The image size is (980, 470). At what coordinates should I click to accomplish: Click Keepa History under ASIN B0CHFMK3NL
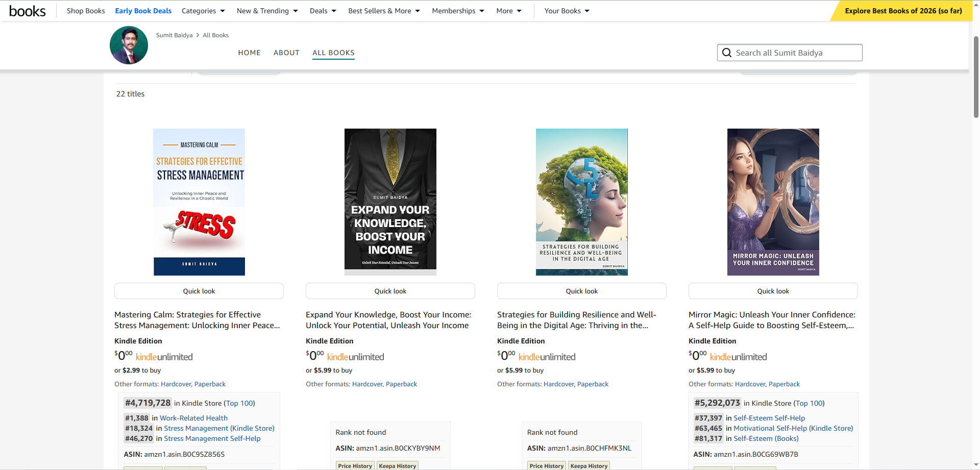589,466
